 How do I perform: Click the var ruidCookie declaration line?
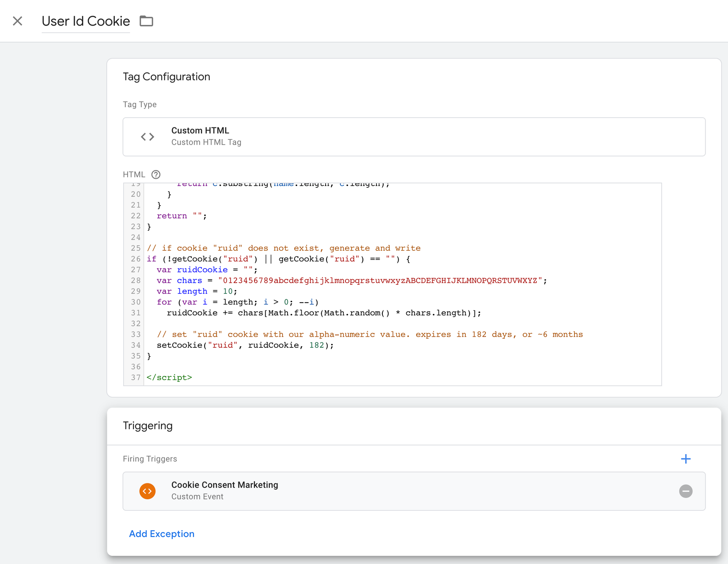[x=207, y=270]
